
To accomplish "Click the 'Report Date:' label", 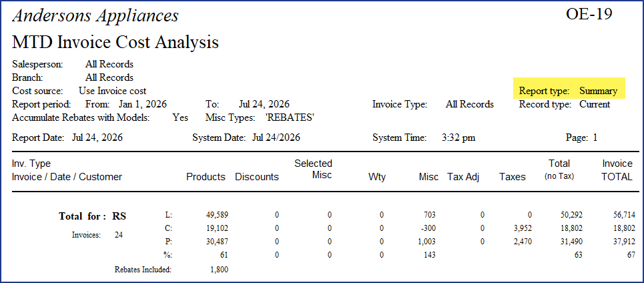I will [38, 137].
